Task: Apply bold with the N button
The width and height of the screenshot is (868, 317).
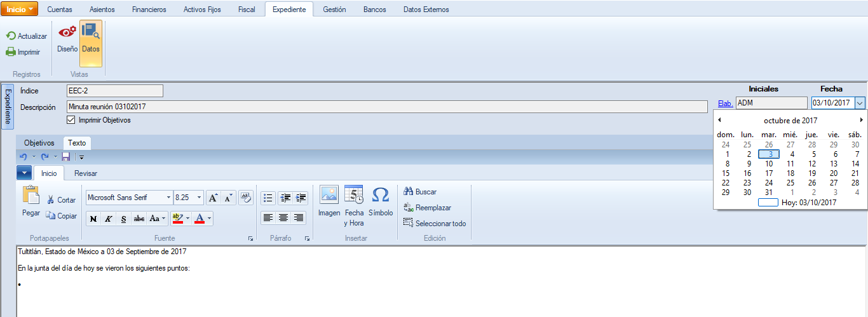Action: tap(93, 219)
